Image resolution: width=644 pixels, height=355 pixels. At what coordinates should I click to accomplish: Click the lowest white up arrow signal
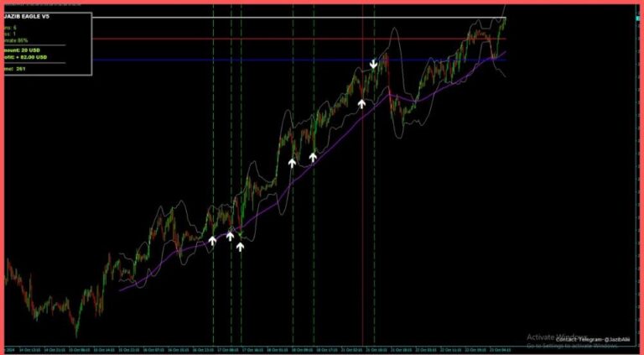pyautogui.click(x=240, y=247)
